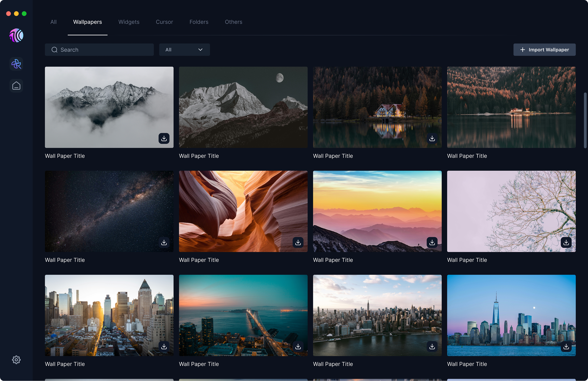588x381 pixels.
Task: Click the Import Wallpaper button
Action: [545, 50]
